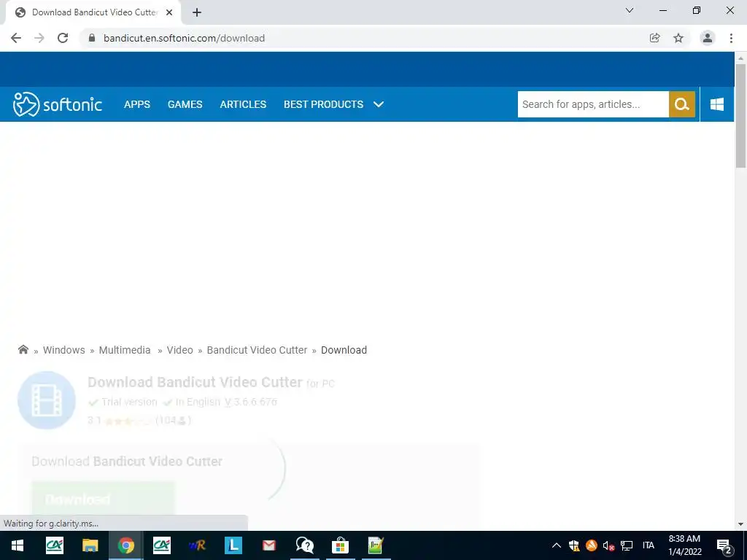This screenshot has height=560, width=747.
Task: Open the GAMES menu
Action: pyautogui.click(x=185, y=104)
